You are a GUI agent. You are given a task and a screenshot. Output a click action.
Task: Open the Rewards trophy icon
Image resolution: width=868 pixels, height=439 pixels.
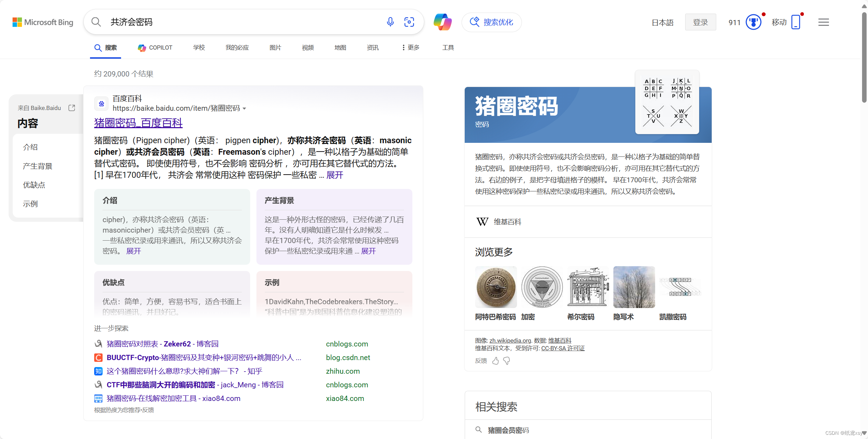tap(753, 22)
